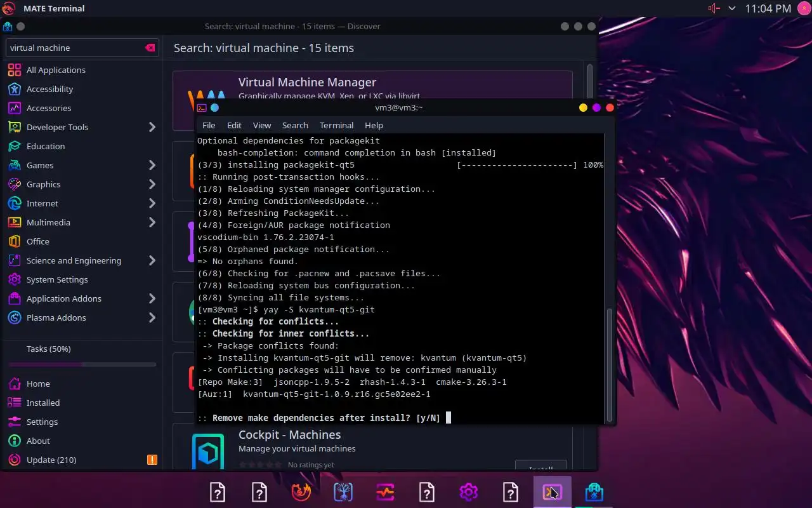Expand the Games category arrow
812x508 pixels.
coord(152,165)
